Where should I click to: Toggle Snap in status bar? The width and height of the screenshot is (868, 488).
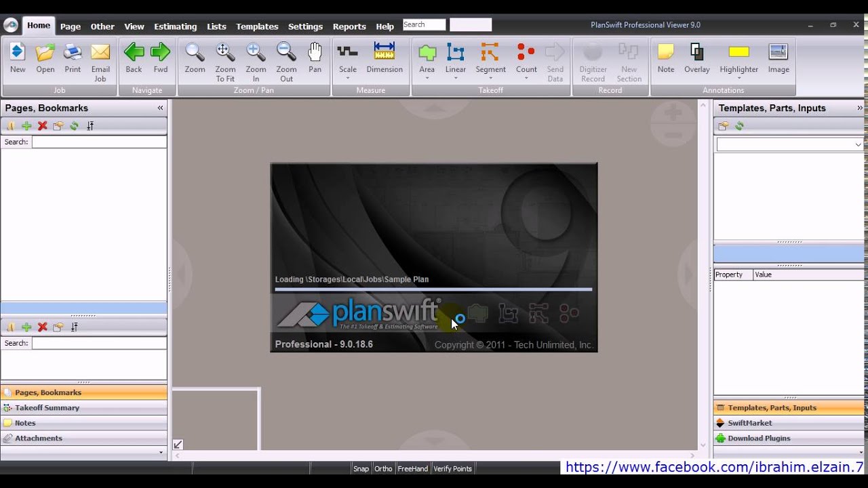tap(361, 468)
